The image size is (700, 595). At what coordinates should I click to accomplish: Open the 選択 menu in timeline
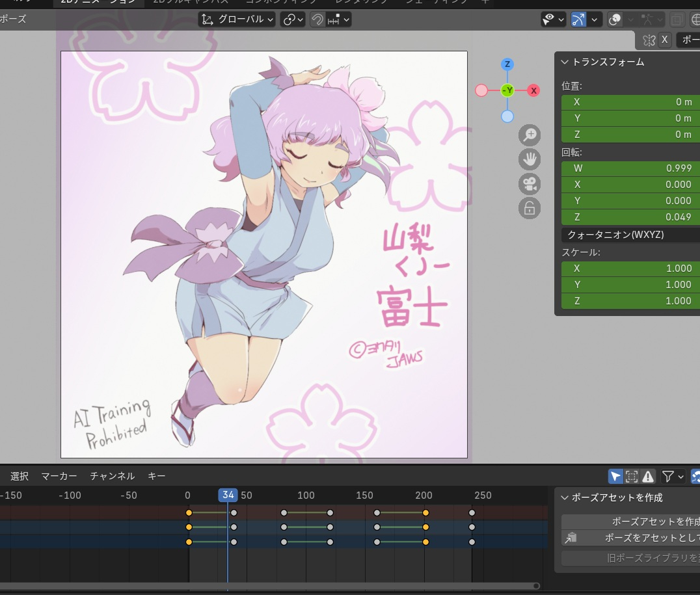[20, 476]
